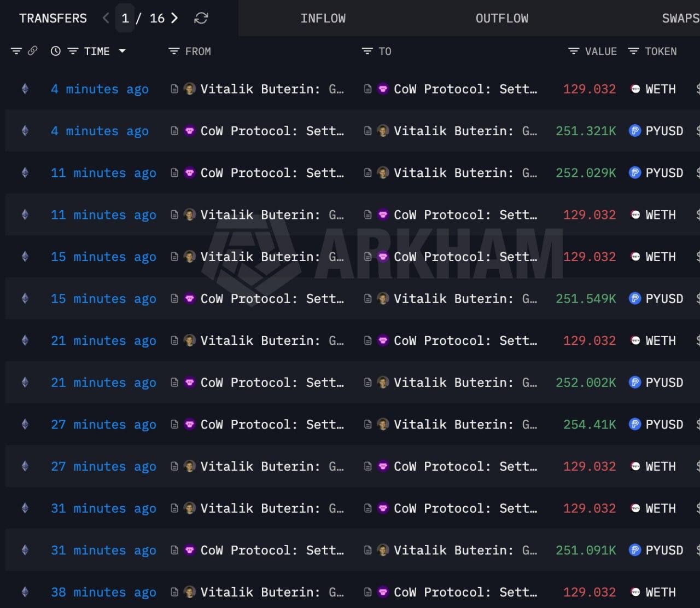Click the chain link icon in the header
The height and width of the screenshot is (608, 700).
[33, 51]
